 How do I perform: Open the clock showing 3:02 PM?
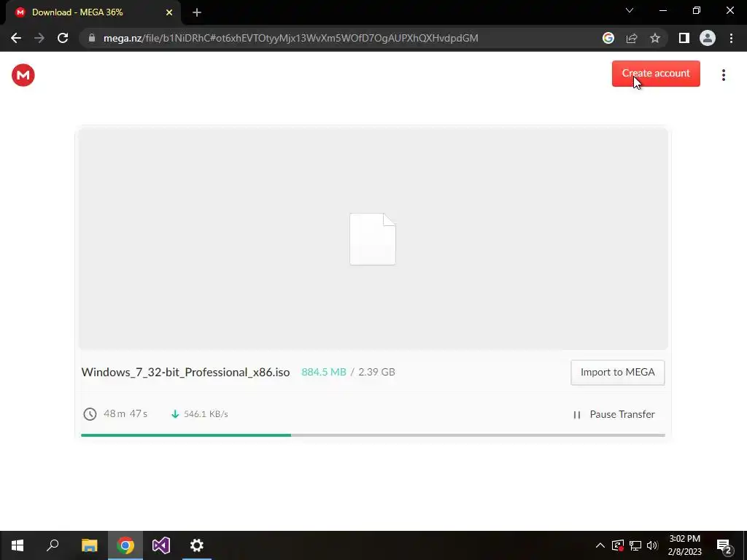684,545
